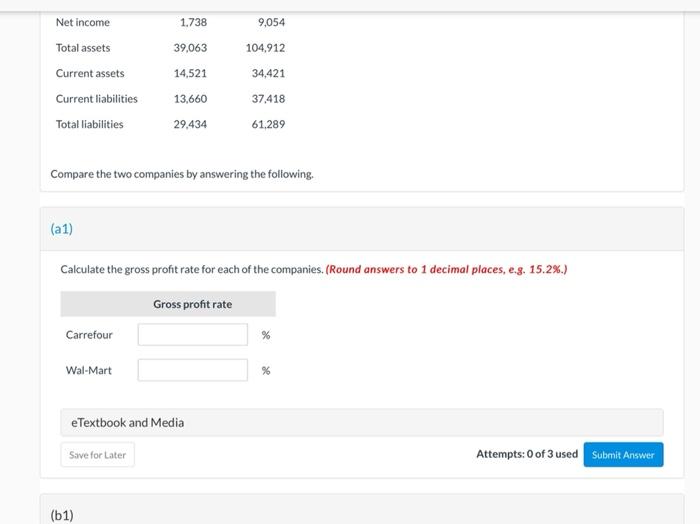
Task: Select the (a1) section header
Action: click(62, 229)
